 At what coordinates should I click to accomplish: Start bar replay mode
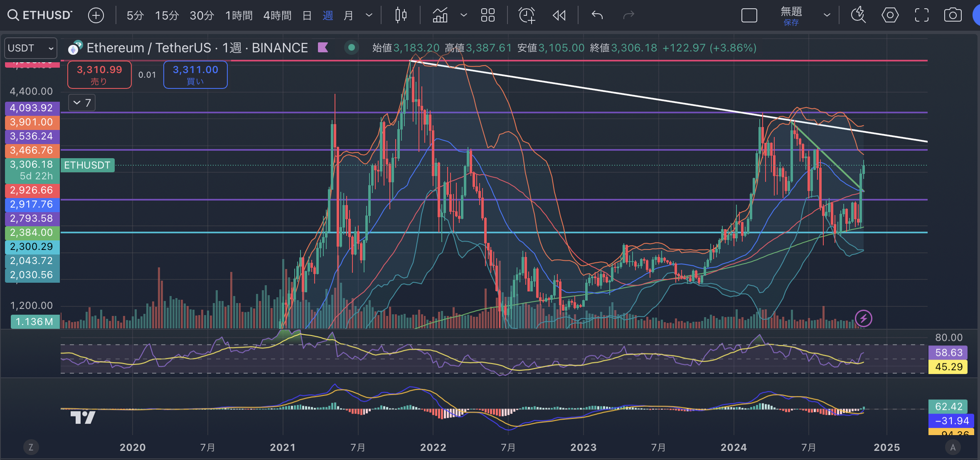pos(559,15)
